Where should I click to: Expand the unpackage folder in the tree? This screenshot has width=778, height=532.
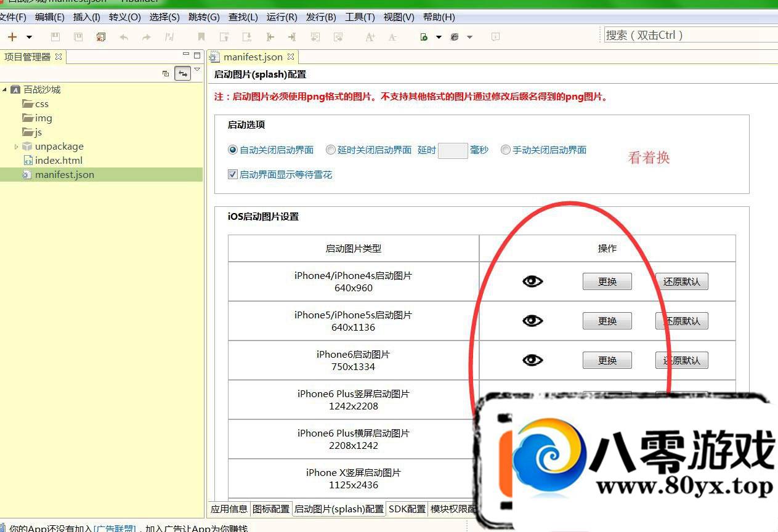pyautogui.click(x=17, y=147)
